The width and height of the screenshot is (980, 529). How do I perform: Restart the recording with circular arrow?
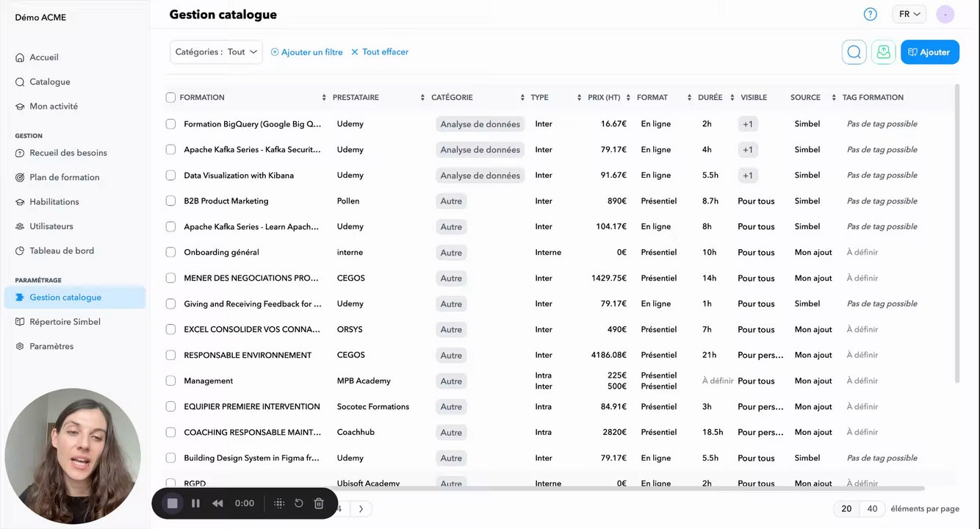point(299,503)
